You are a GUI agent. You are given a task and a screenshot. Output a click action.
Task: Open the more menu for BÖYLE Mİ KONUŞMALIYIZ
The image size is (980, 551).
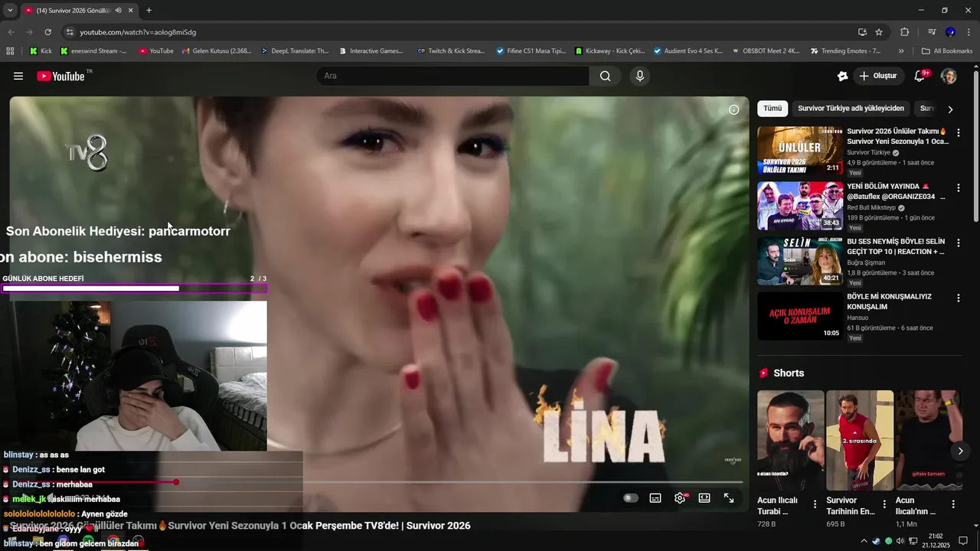pos(958,298)
